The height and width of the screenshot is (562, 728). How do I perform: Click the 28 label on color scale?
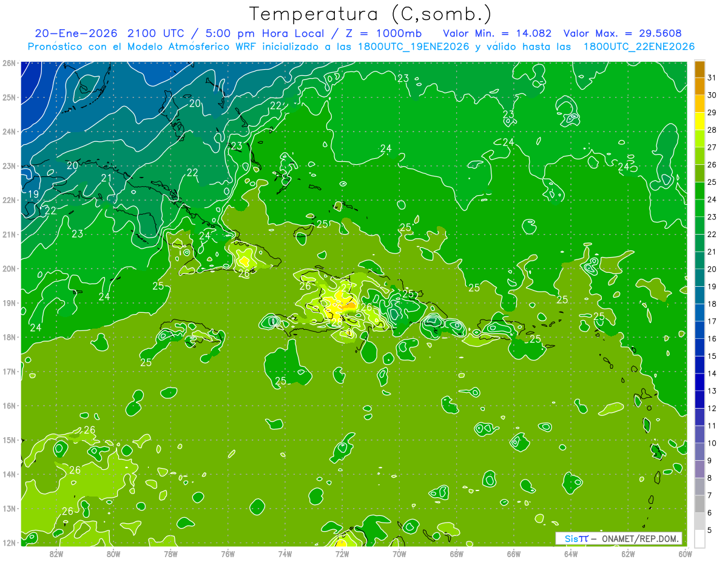[712, 130]
